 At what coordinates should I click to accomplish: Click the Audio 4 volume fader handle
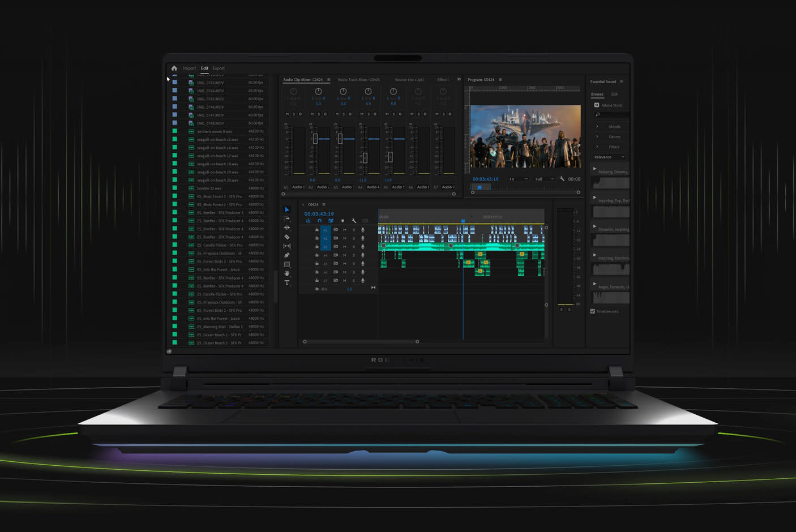tap(365, 158)
